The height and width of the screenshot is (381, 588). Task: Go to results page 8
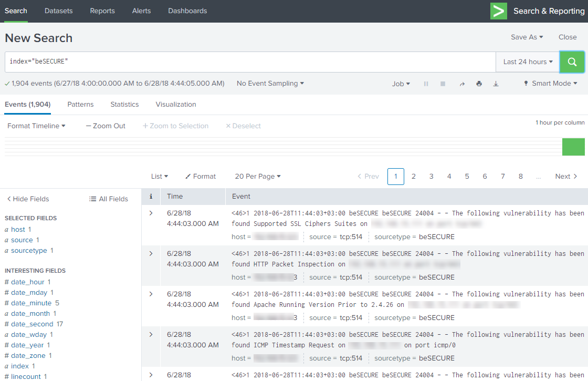(520, 177)
